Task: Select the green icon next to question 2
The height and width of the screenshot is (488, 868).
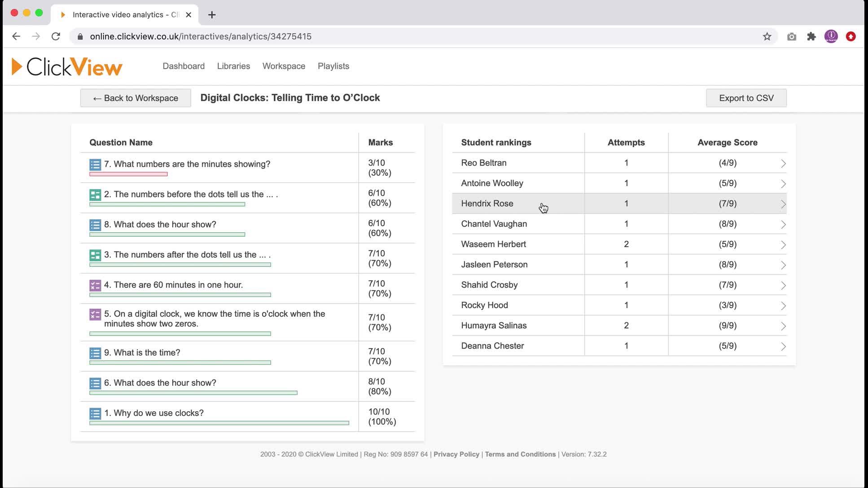Action: pyautogui.click(x=95, y=195)
